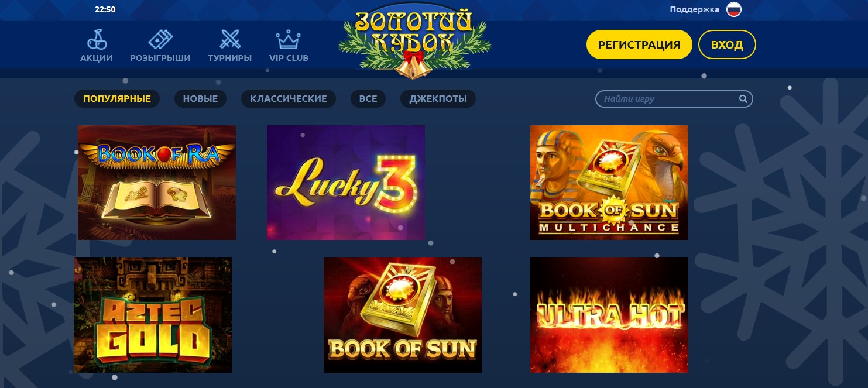
Task: Open the Поддержка support link
Action: 694,10
